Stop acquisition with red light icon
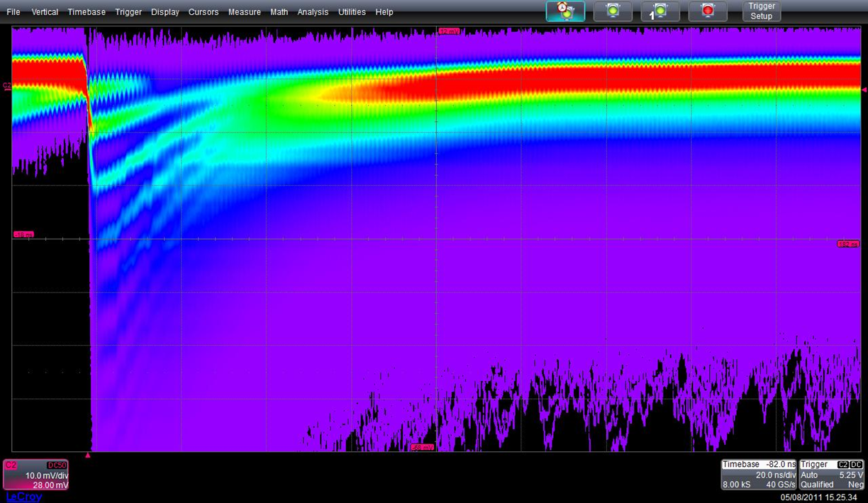Image resolution: width=868 pixels, height=503 pixels. [x=708, y=11]
